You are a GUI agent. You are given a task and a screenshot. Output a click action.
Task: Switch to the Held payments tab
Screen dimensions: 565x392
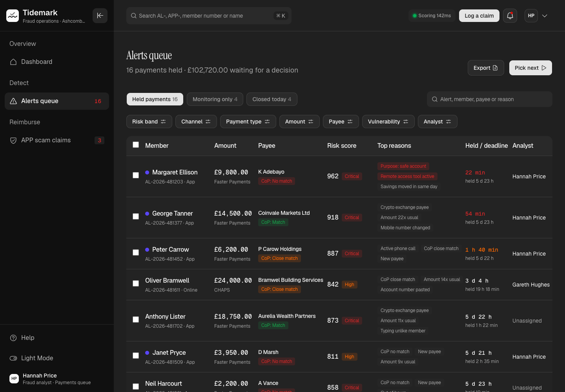[x=155, y=99]
